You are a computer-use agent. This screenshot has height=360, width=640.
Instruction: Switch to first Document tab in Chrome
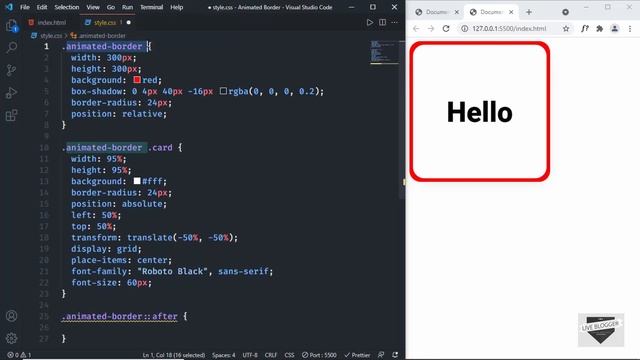tap(437, 12)
